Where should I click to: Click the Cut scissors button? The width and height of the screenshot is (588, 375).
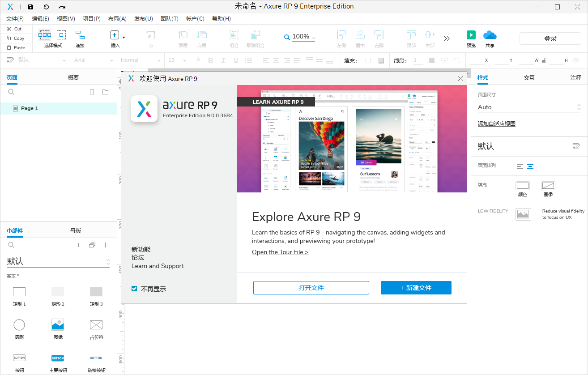[x=14, y=29]
